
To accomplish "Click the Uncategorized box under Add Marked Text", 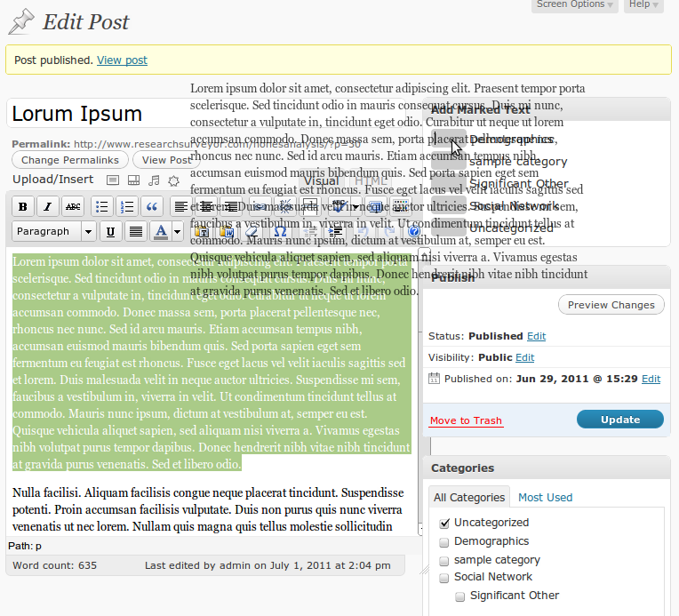I will [x=449, y=227].
